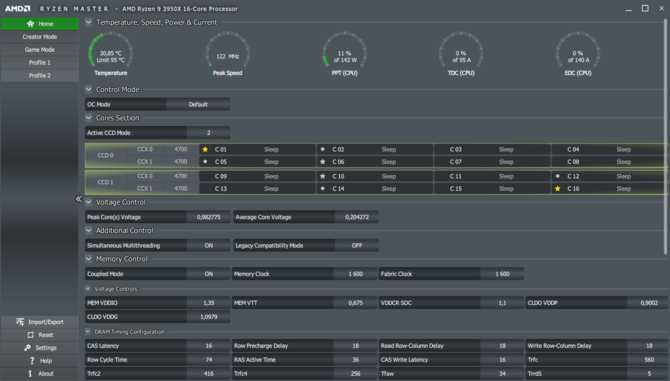This screenshot has width=670, height=381.
Task: Click the Temperature gauge
Action: 110,55
